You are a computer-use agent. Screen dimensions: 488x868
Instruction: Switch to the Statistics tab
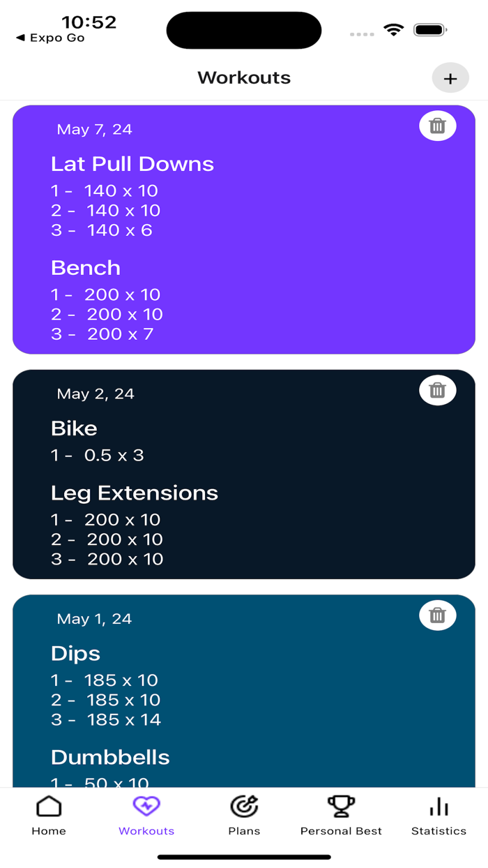[x=439, y=816]
